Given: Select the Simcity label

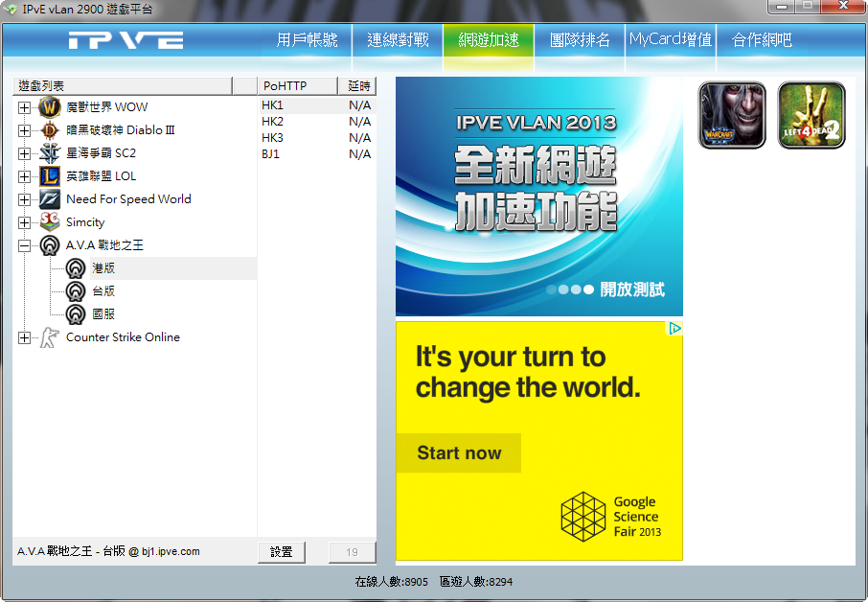Looking at the screenshot, I should click(x=85, y=222).
